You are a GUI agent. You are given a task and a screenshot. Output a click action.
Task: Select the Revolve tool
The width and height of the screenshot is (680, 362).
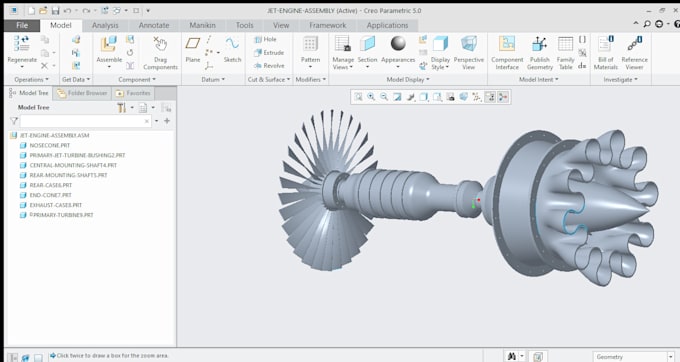pos(269,66)
